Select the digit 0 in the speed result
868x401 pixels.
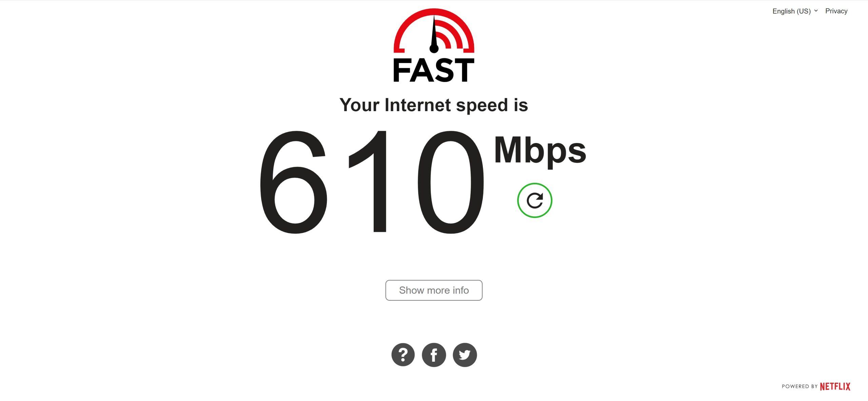[451, 182]
